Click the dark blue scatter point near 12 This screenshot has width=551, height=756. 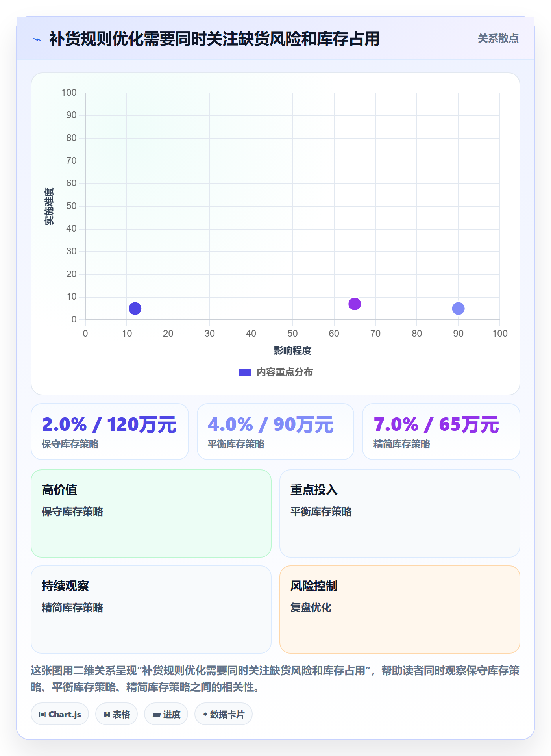[135, 308]
